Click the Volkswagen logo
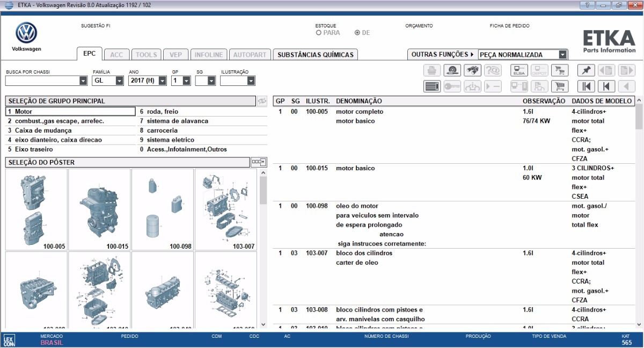The image size is (644, 348). coord(26,33)
